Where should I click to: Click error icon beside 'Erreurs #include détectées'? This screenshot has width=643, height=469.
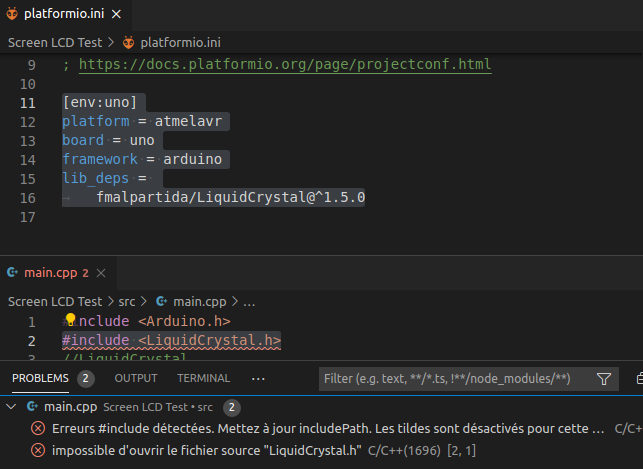coord(38,429)
